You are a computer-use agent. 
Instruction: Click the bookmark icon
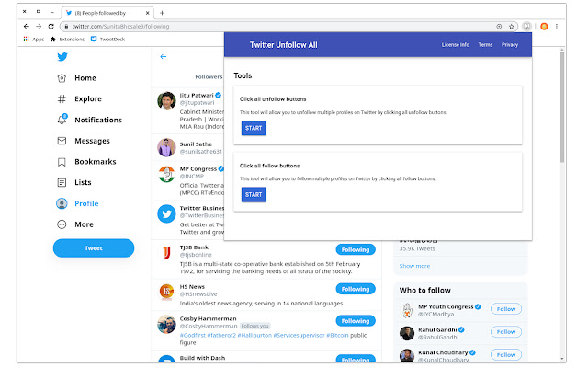point(62,162)
